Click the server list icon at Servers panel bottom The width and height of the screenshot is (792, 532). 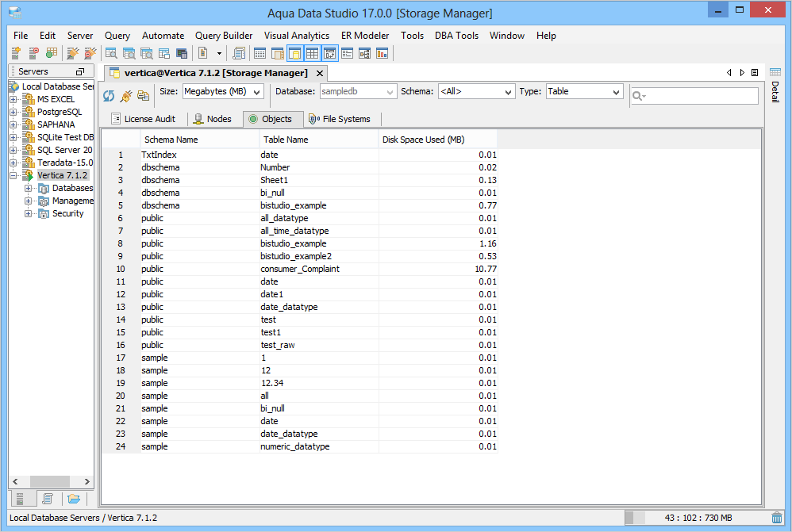point(20,499)
